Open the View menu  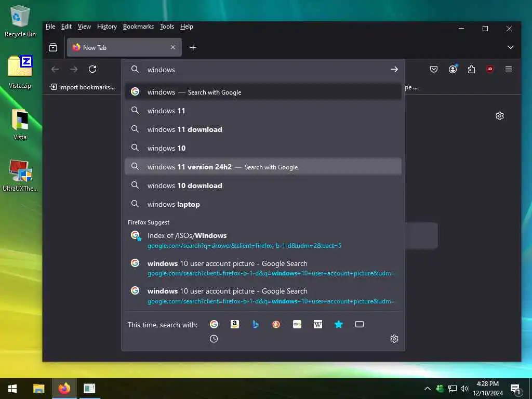(84, 26)
